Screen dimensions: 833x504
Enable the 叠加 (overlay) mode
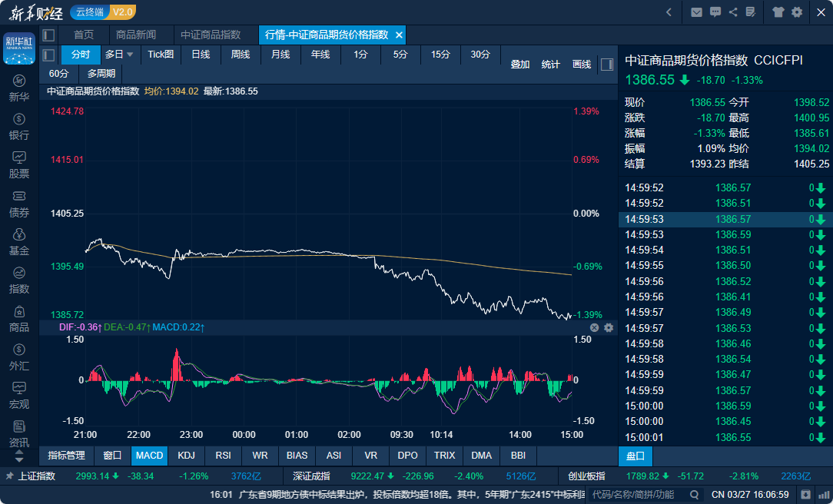(x=519, y=65)
